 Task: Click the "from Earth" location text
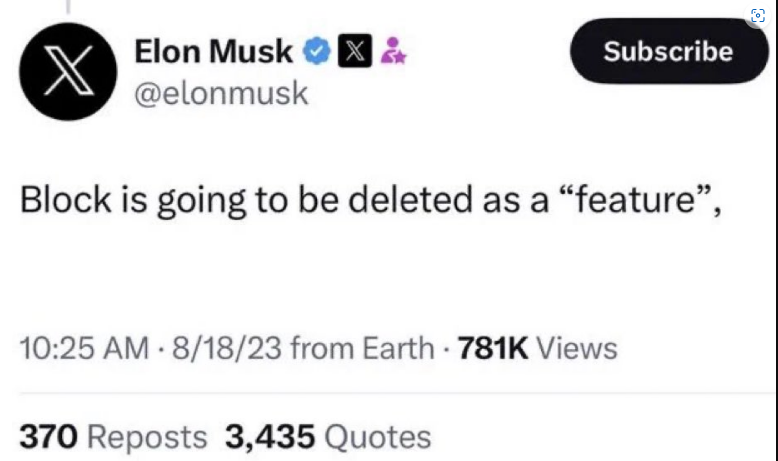(362, 348)
